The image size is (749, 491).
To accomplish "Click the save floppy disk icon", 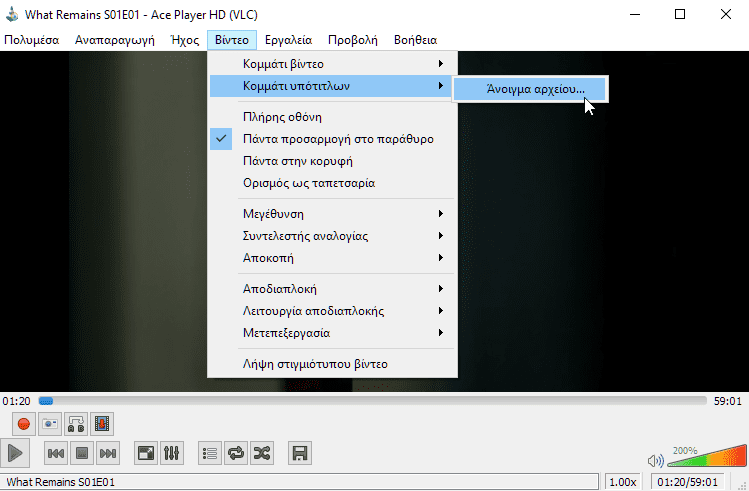I will click(x=300, y=453).
